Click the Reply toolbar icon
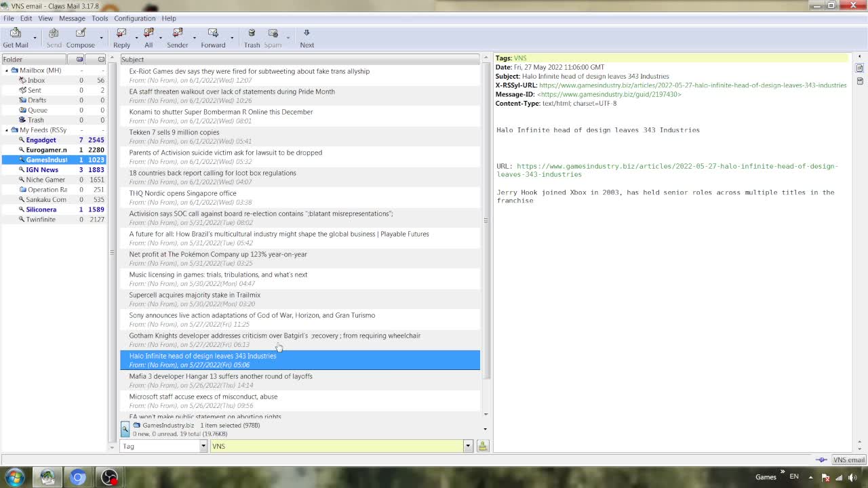The width and height of the screenshot is (868, 488). point(121,33)
